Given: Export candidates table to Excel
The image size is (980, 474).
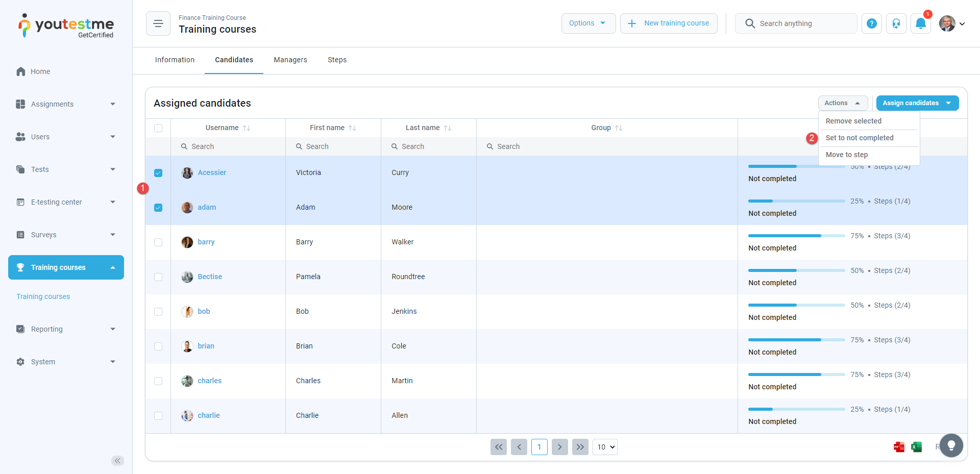Looking at the screenshot, I should tap(916, 447).
